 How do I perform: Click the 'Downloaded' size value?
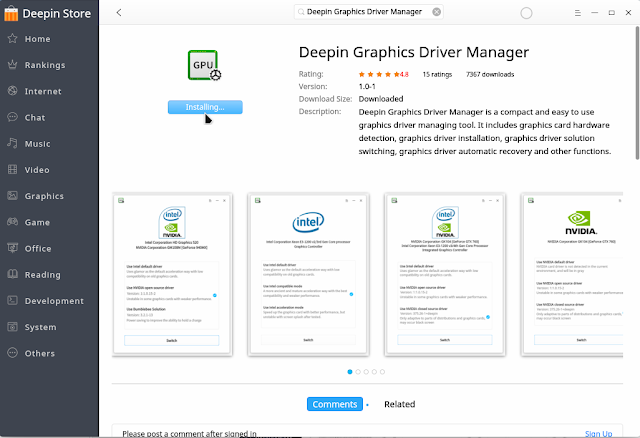[381, 99]
